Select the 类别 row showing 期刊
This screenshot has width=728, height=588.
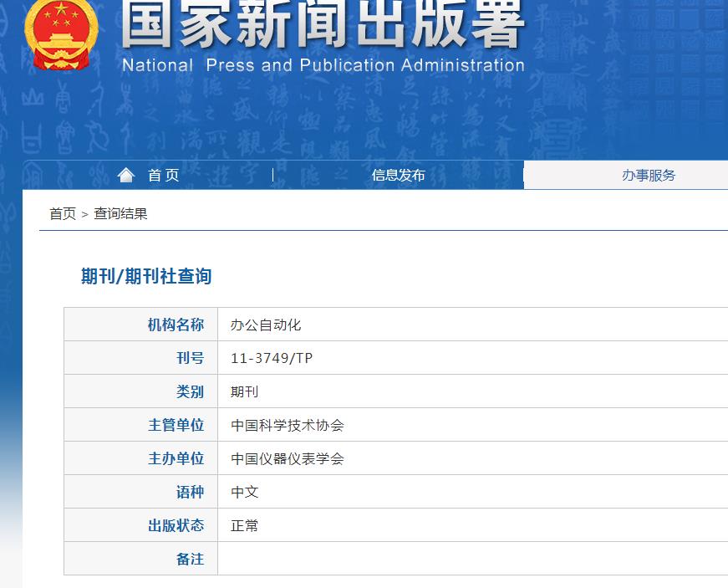tap(243, 391)
